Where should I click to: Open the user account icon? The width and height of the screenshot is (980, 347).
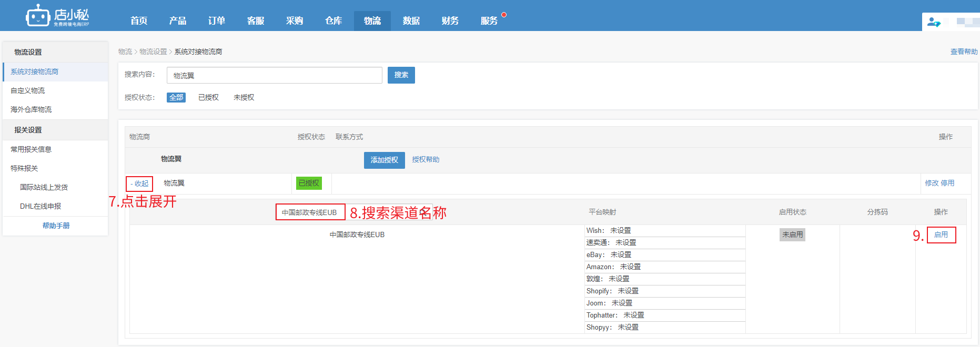tap(934, 22)
